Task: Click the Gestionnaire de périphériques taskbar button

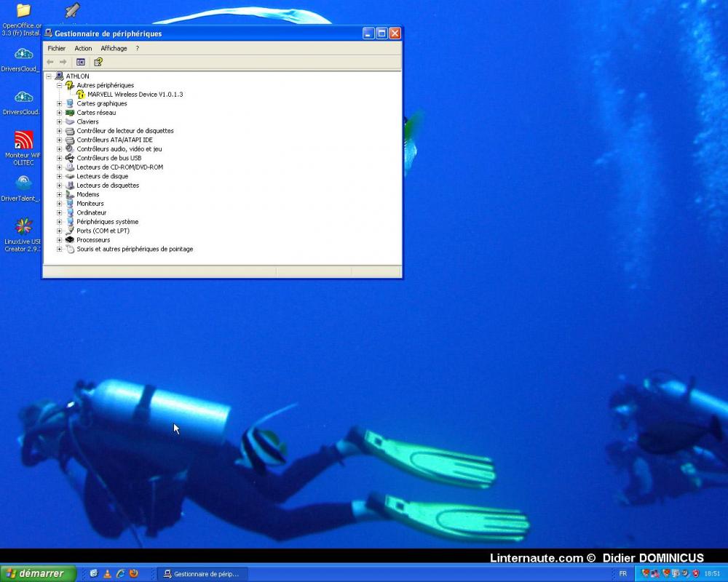Action: [x=202, y=573]
